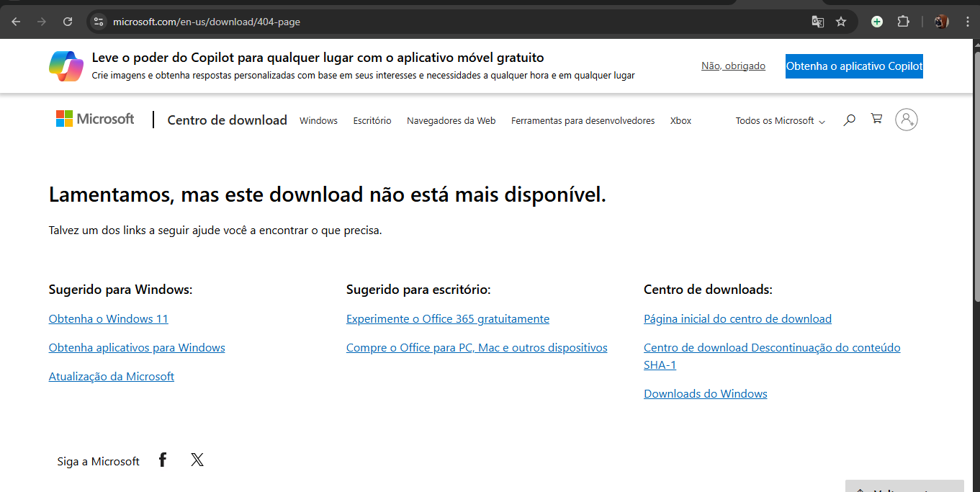Follow the Obtenha o Windows 11 link
This screenshot has width=980, height=492.
click(x=108, y=318)
